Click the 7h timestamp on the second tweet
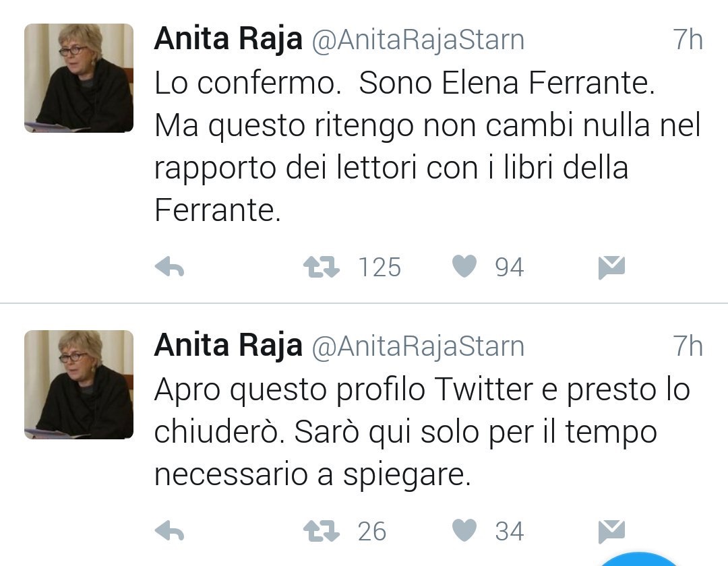The width and height of the screenshot is (728, 566). coord(686,345)
